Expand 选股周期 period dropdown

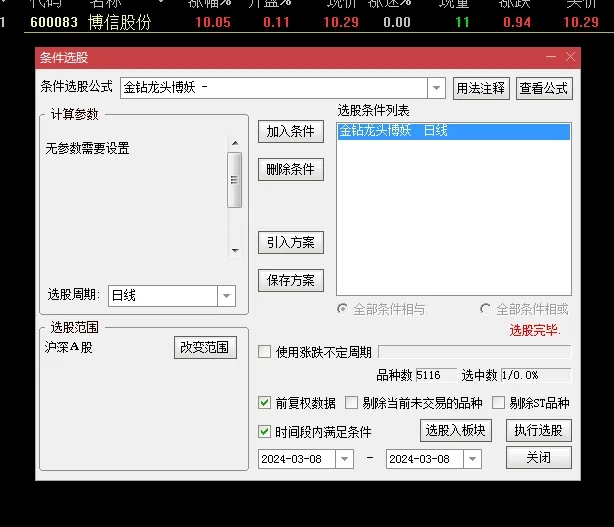pos(226,296)
